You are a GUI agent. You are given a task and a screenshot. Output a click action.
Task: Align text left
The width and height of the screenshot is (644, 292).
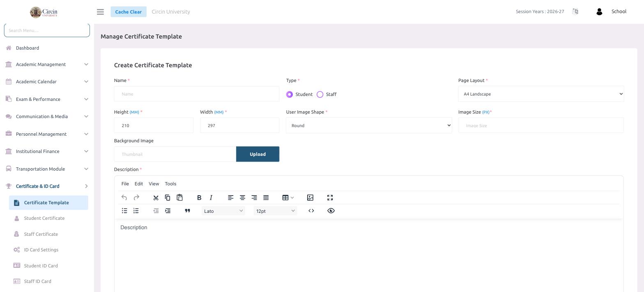coord(230,198)
